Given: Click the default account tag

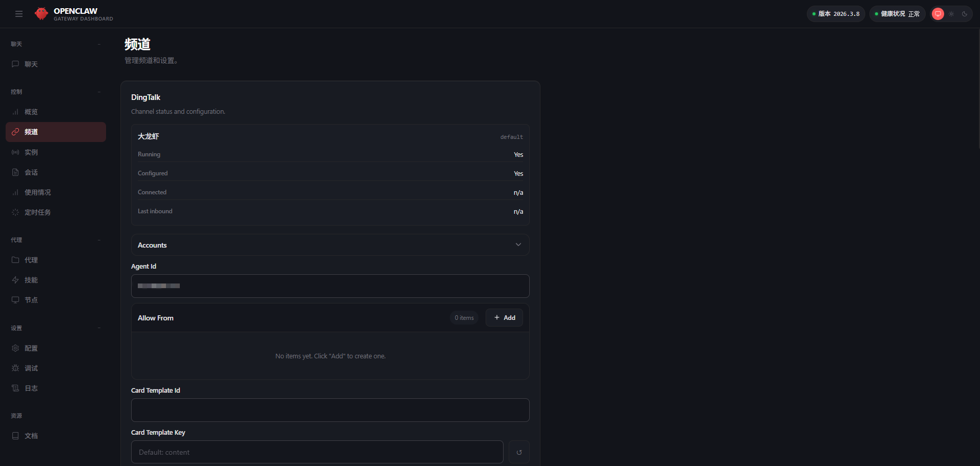Looking at the screenshot, I should [x=512, y=137].
